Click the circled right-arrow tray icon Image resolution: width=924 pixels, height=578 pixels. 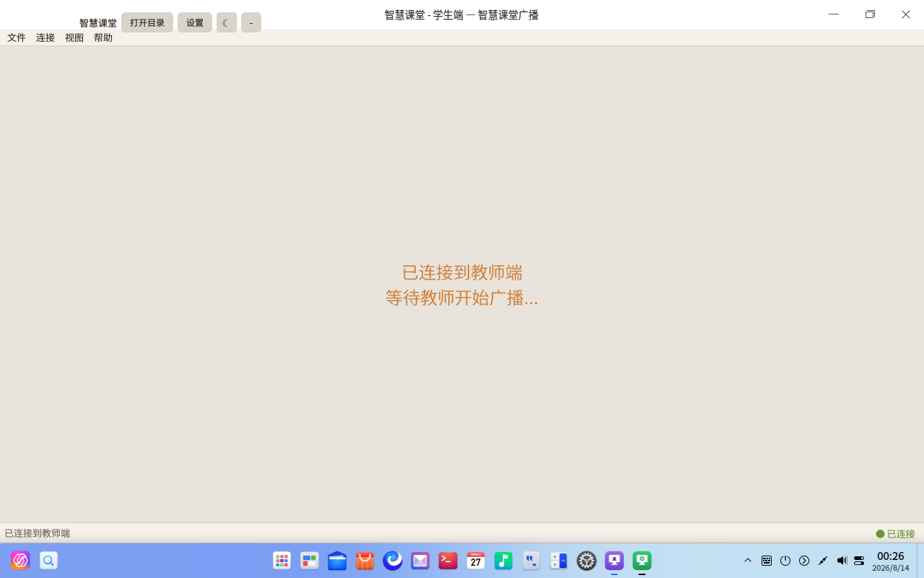(x=804, y=561)
